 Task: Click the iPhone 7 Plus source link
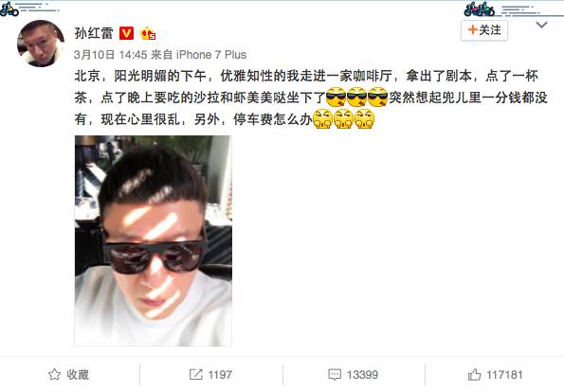(211, 55)
